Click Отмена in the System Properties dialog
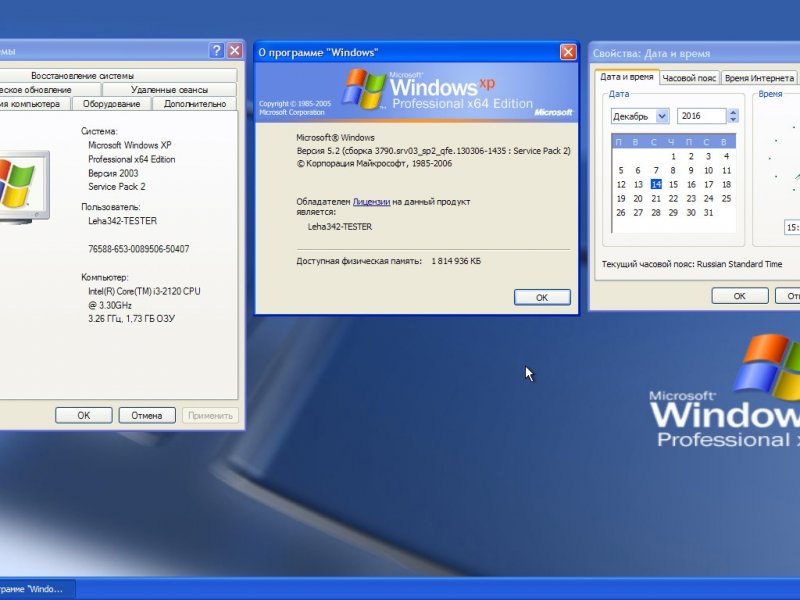Image resolution: width=800 pixels, height=600 pixels. (147, 415)
